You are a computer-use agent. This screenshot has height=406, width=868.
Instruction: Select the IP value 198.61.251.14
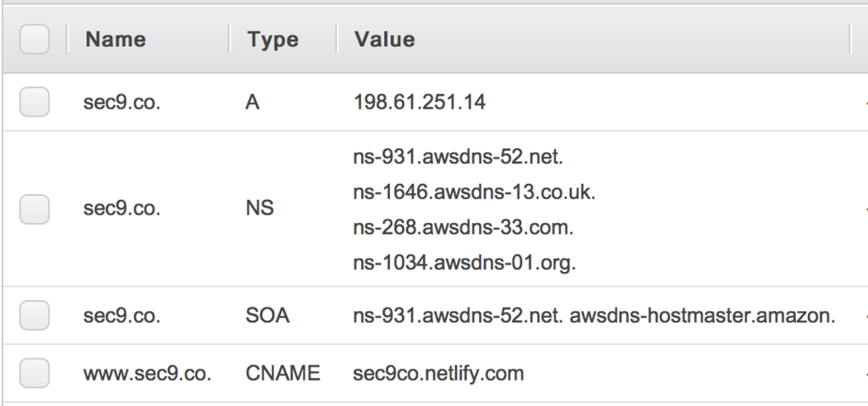[x=420, y=102]
